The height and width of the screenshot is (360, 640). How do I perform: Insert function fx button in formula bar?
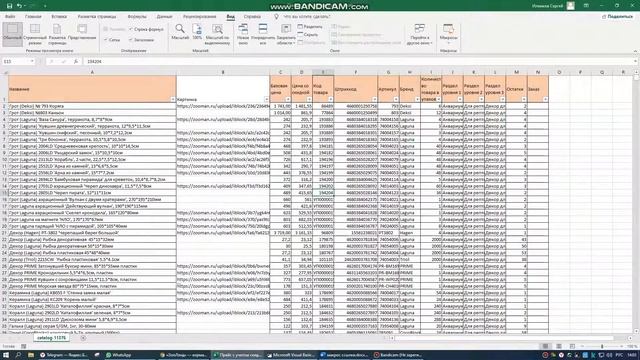76,61
